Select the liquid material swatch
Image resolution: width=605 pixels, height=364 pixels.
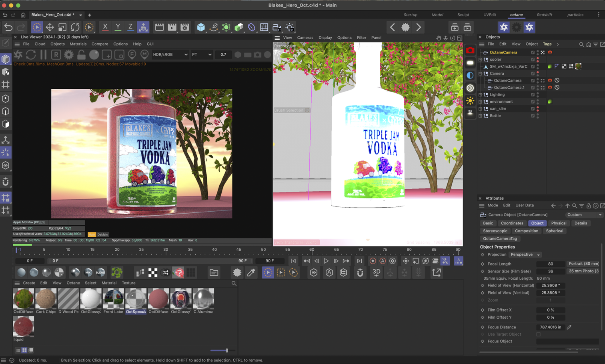[23, 326]
